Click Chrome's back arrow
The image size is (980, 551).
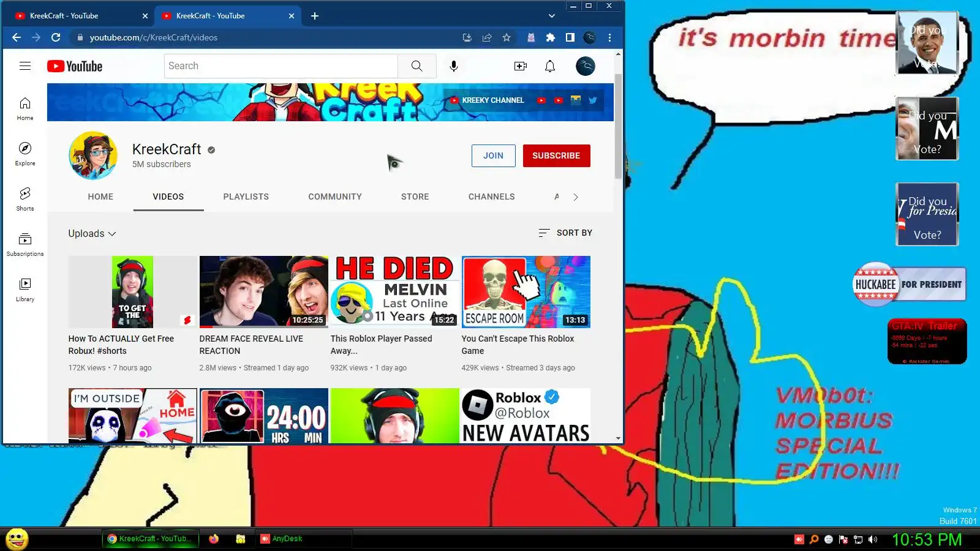click(17, 37)
